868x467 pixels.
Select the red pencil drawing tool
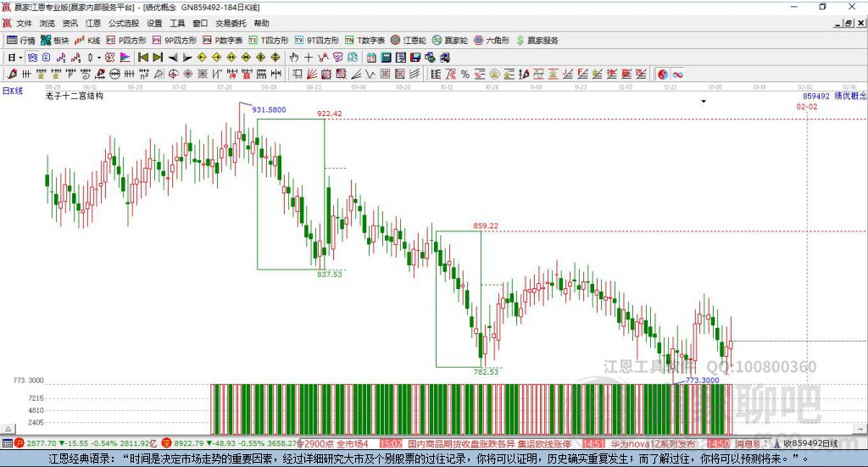pyautogui.click(x=12, y=74)
